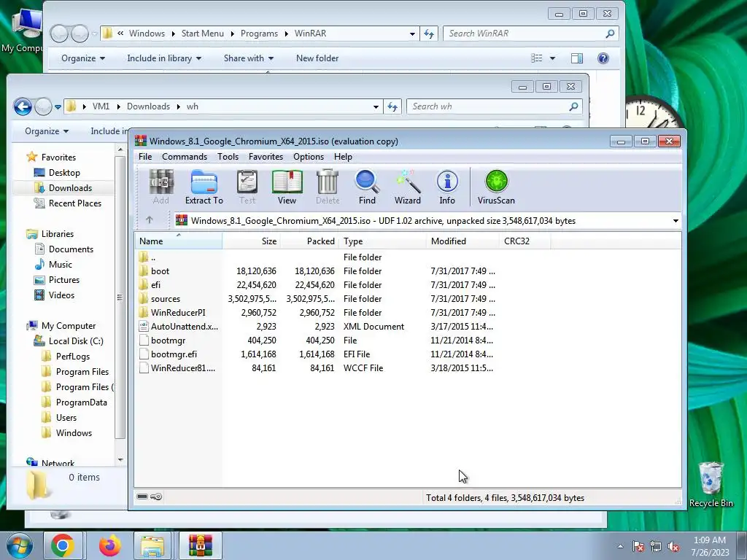This screenshot has width=747, height=560.
Task: Show archive Info
Action: (447, 187)
